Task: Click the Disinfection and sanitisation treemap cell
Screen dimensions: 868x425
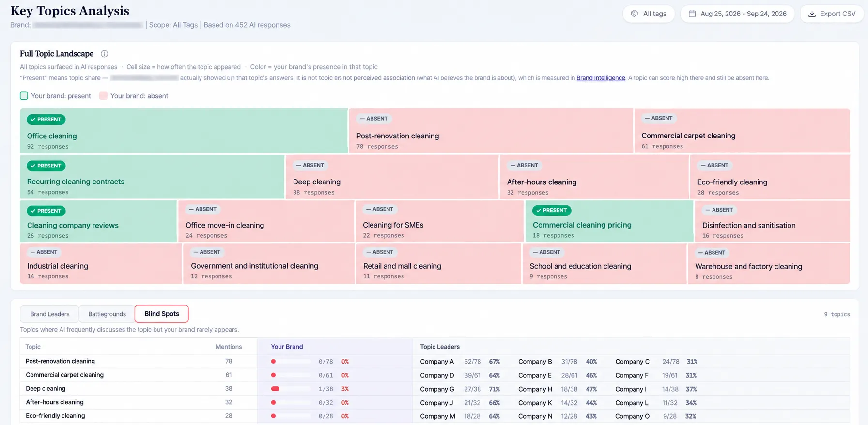Action: tap(773, 221)
